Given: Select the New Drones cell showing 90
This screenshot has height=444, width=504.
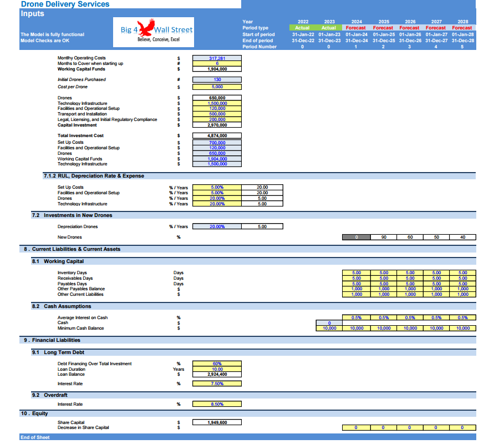Looking at the screenshot, I should coord(384,238).
